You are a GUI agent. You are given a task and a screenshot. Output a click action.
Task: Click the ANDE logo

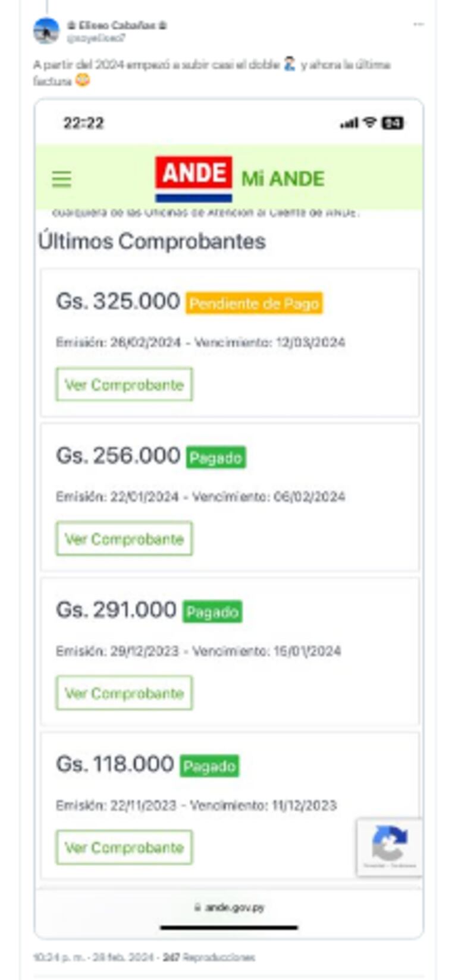click(x=193, y=178)
